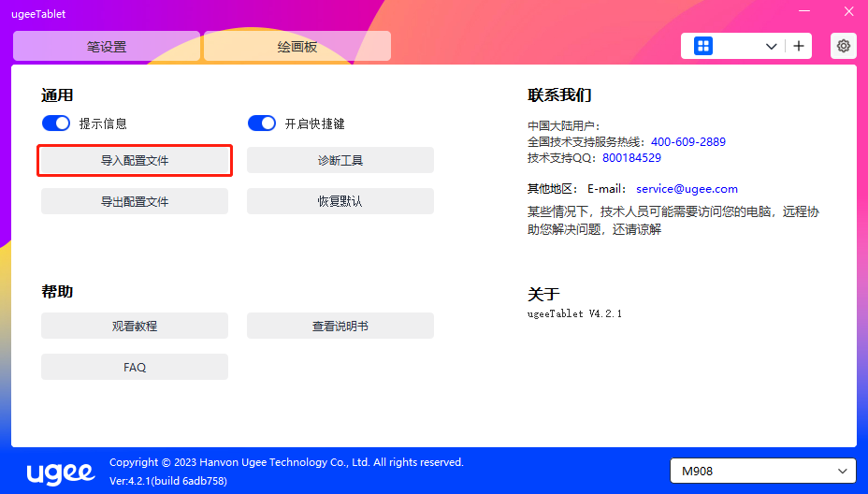
Task: Click the ugee logo in footer
Action: click(x=61, y=472)
